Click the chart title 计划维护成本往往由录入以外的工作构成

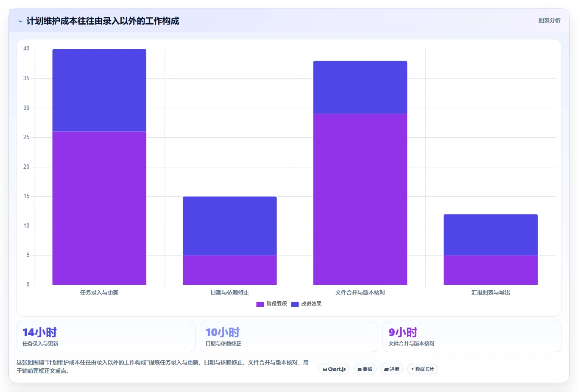[103, 21]
